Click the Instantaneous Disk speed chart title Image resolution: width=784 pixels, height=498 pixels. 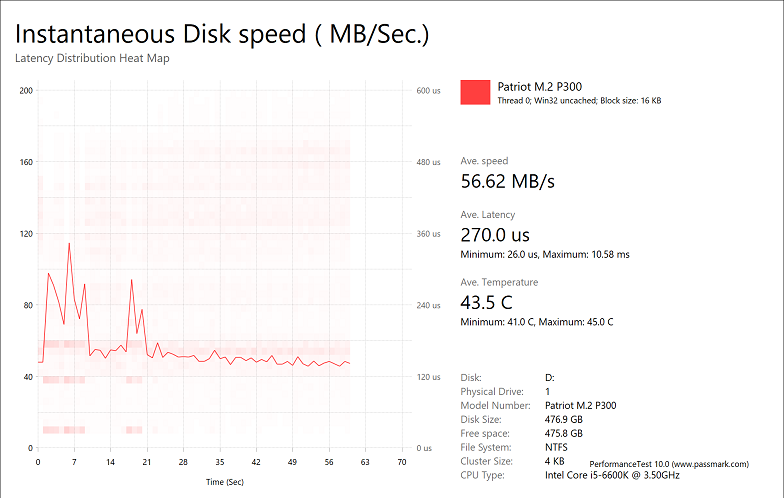coord(222,34)
